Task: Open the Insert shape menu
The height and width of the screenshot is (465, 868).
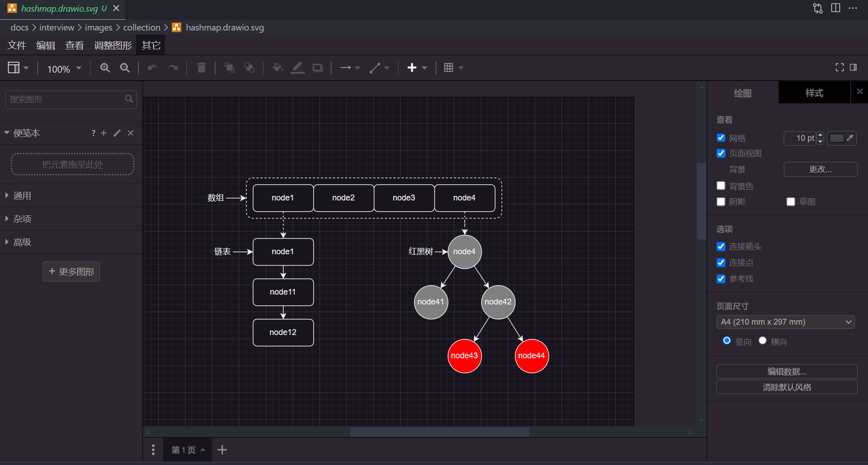Action: coord(417,68)
